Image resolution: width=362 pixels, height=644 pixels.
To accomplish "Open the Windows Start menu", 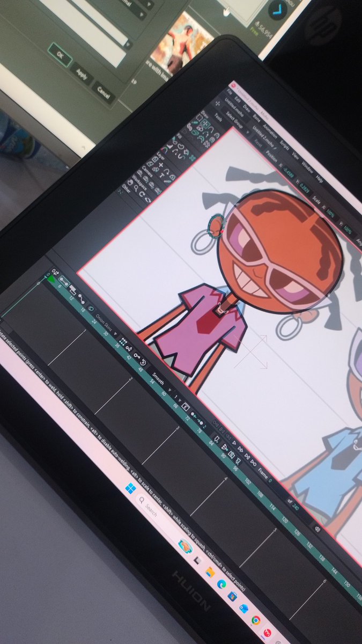I will pyautogui.click(x=130, y=488).
